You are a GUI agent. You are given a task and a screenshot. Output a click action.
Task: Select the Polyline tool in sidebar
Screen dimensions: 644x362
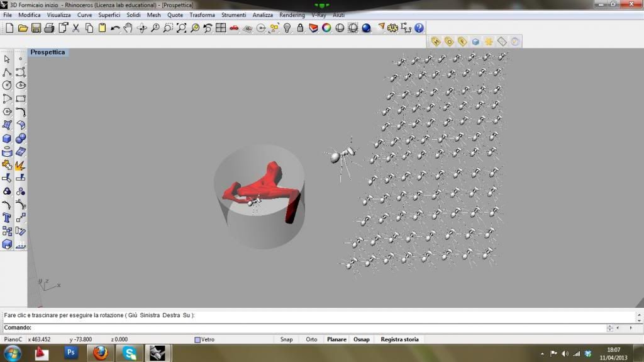7,72
